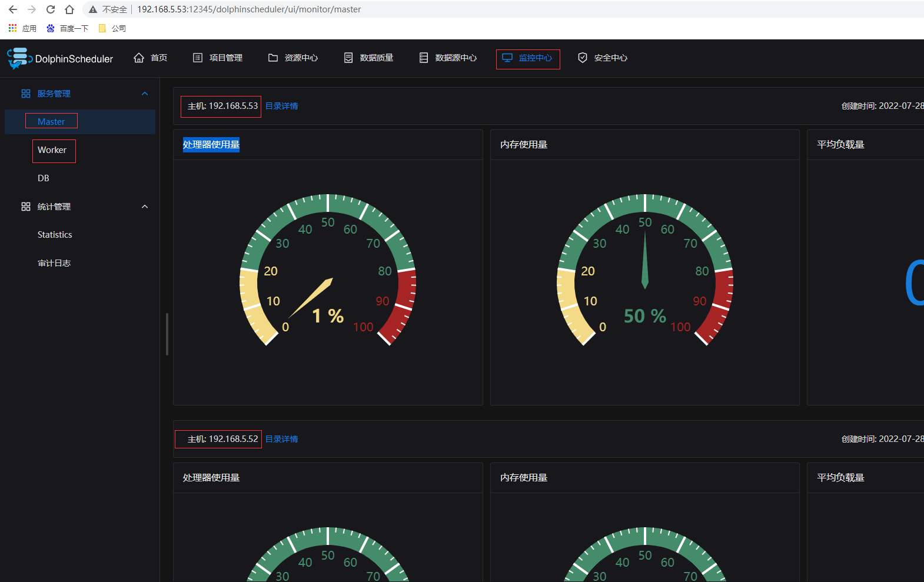
Task: Click the browser forward arrow
Action: point(32,9)
